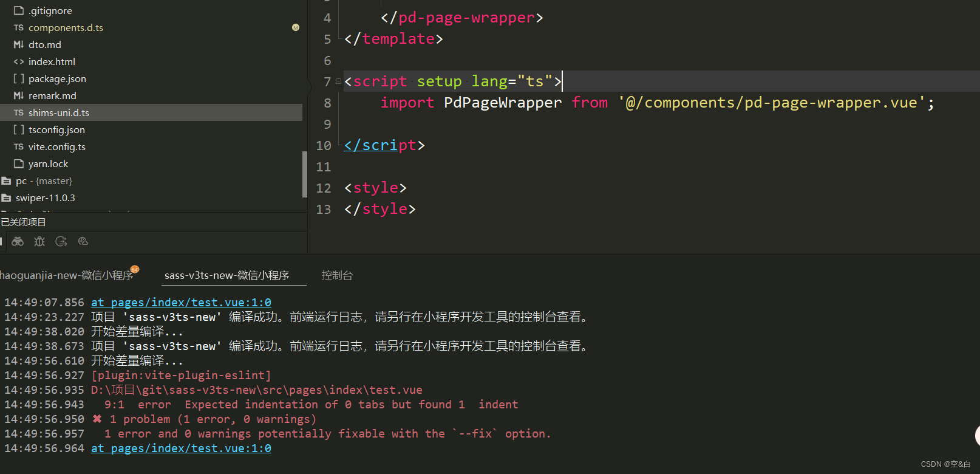Click the [plugin:vite-plugin-eslint] log line
This screenshot has height=474, width=980.
pyautogui.click(x=181, y=375)
